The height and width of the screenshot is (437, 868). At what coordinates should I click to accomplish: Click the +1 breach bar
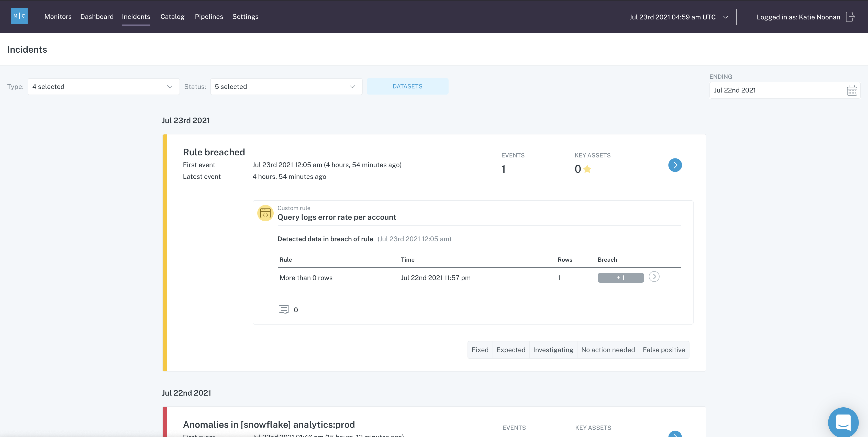click(x=621, y=278)
